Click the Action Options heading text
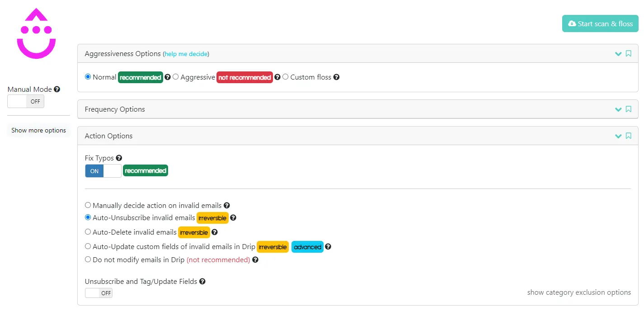Image resolution: width=644 pixels, height=311 pixels. click(109, 136)
